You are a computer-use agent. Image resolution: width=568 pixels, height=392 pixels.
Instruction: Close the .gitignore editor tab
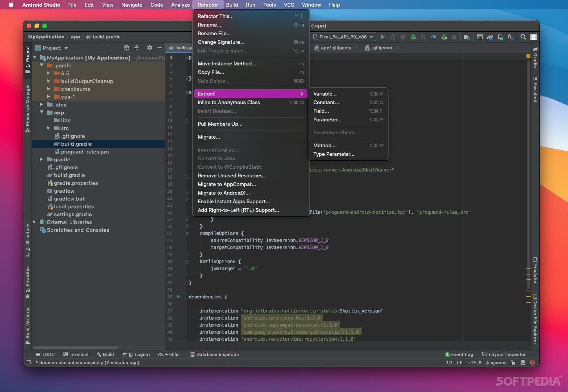[x=397, y=48]
